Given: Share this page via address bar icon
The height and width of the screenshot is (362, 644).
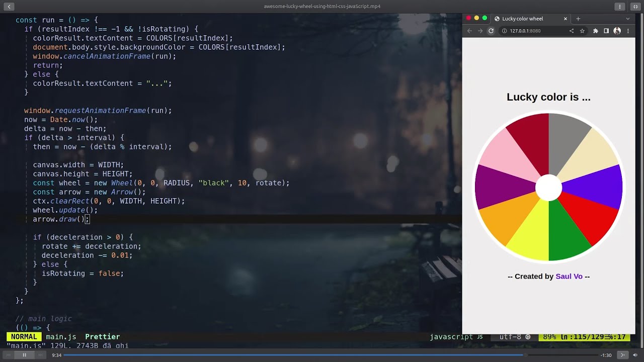Looking at the screenshot, I should (x=572, y=31).
